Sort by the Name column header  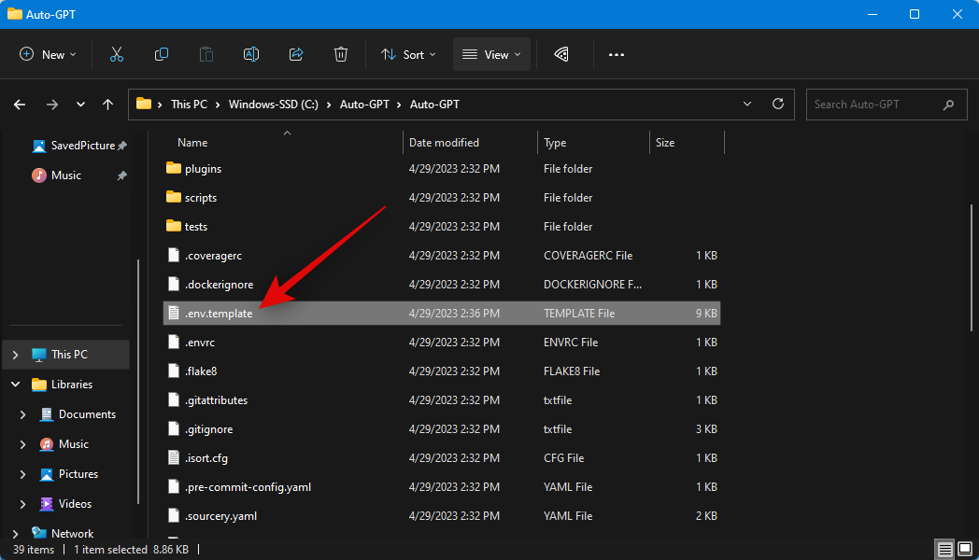pyautogui.click(x=192, y=142)
